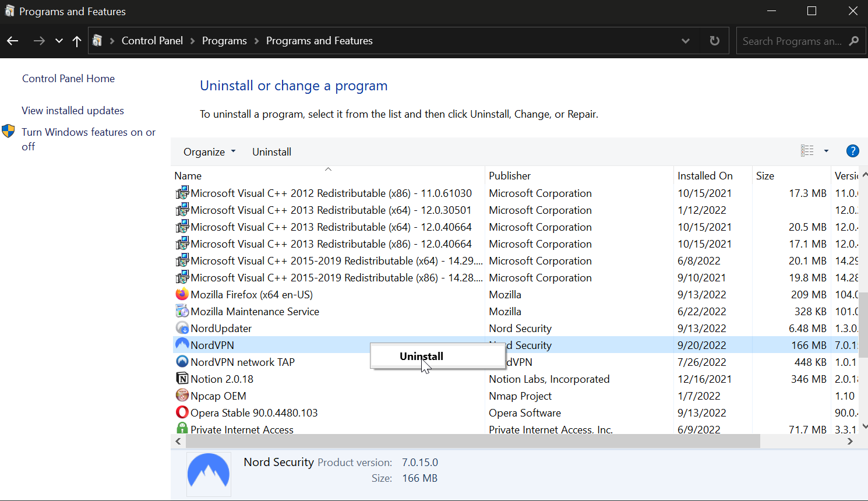Click icon of Visual C++ 2013 (x64) 12.0.30501
The image size is (868, 501).
coord(182,210)
